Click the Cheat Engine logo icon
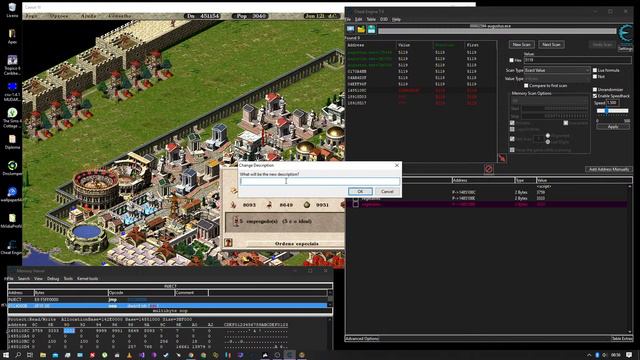The image size is (640, 360). 625,34
